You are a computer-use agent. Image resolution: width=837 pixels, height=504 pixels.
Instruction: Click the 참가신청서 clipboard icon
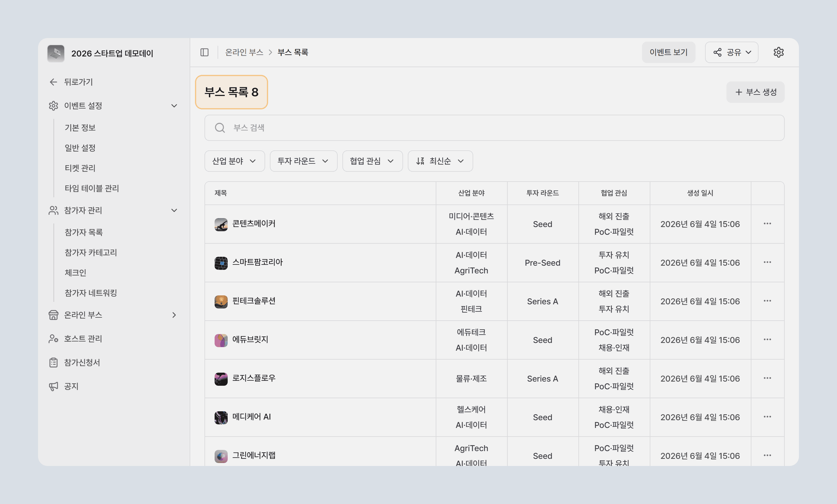pyautogui.click(x=53, y=362)
